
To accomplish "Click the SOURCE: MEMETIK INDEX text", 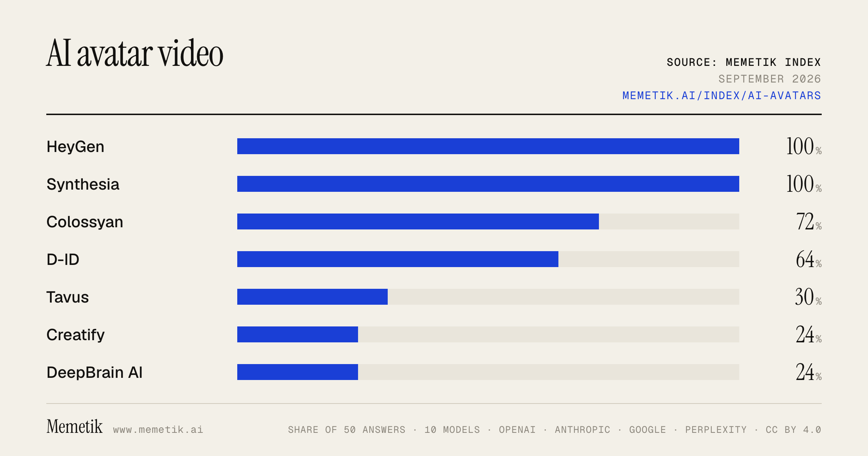I will click(x=744, y=62).
